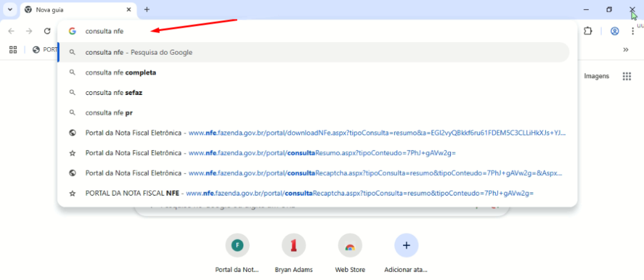Choose the consulta nfe sefaz suggestion
The image size is (644, 280).
coord(314,92)
